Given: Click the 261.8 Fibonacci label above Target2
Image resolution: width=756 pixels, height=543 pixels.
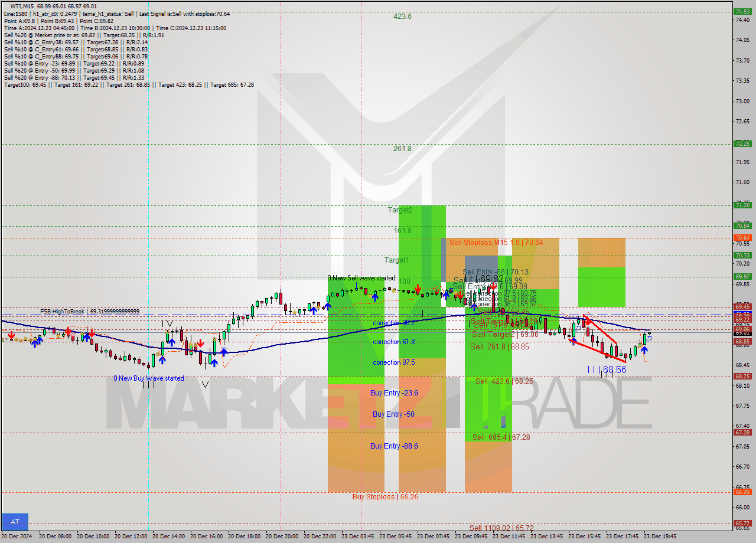Looking at the screenshot, I should pyautogui.click(x=402, y=149).
